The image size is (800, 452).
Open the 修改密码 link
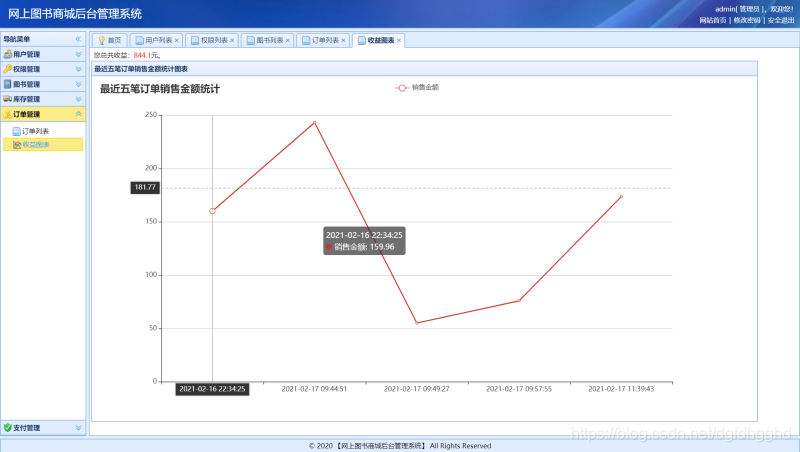tap(747, 20)
